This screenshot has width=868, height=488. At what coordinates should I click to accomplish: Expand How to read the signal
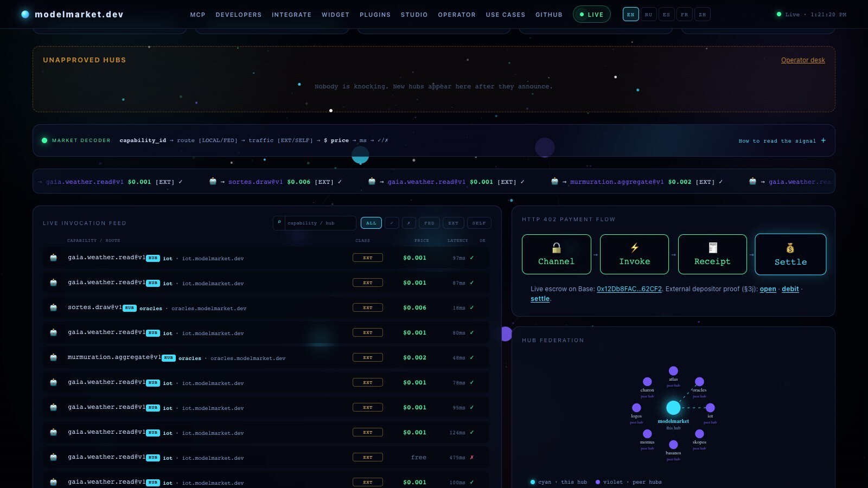pyautogui.click(x=782, y=140)
